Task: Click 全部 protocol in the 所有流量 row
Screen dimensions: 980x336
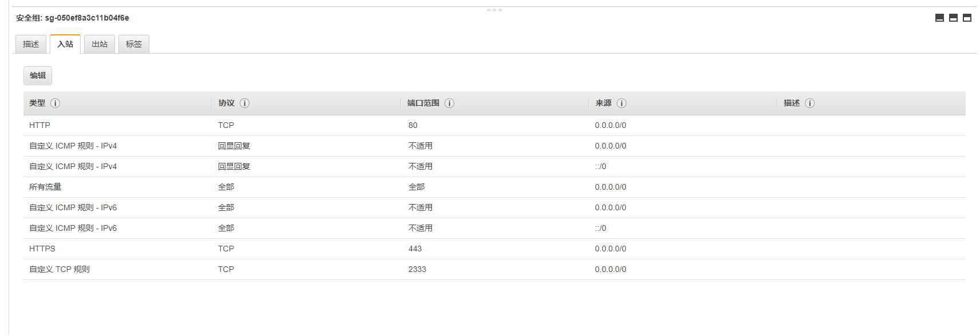Action: coord(226,187)
